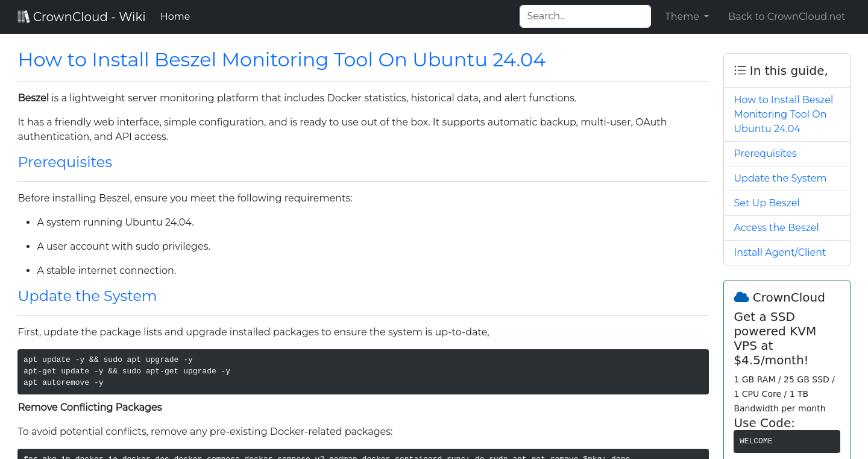Click the Search input field
This screenshot has width=868, height=459.
point(585,16)
